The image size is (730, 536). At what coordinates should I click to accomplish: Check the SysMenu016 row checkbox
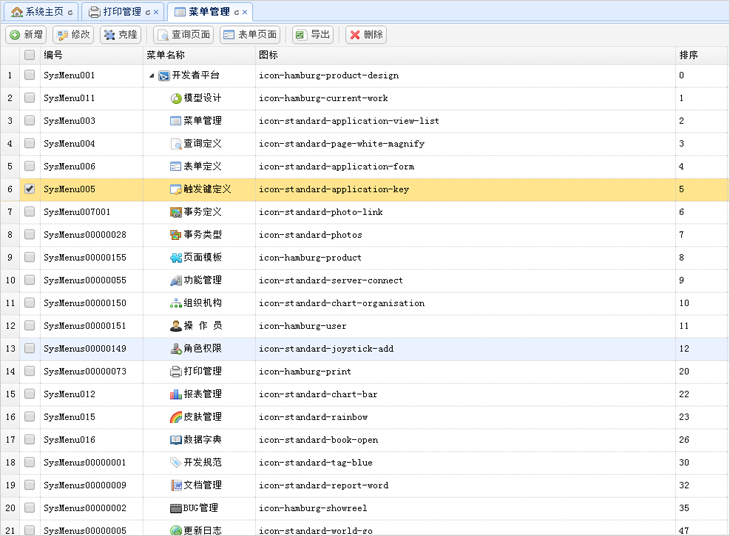(29, 439)
